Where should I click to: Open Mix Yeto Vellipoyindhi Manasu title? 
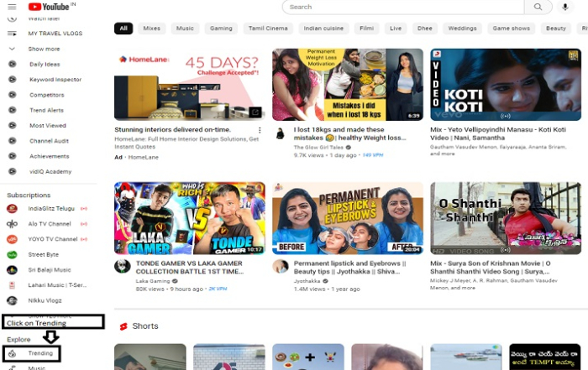[498, 133]
